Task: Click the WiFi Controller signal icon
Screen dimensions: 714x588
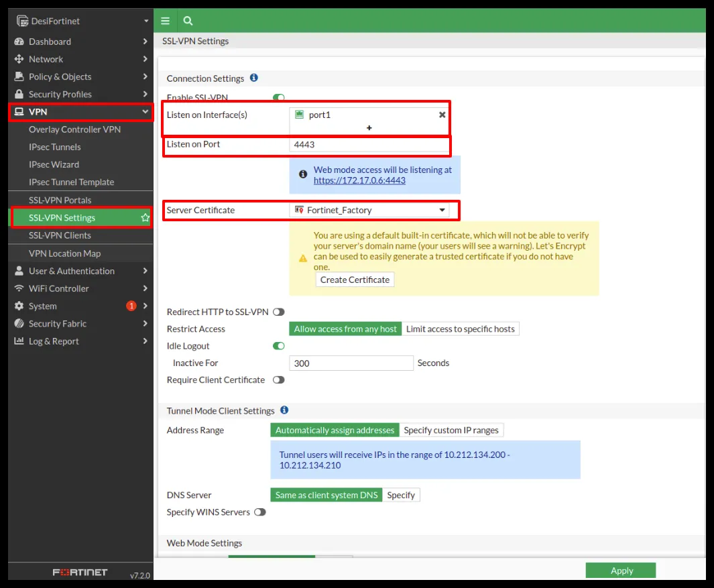Action: pos(19,288)
